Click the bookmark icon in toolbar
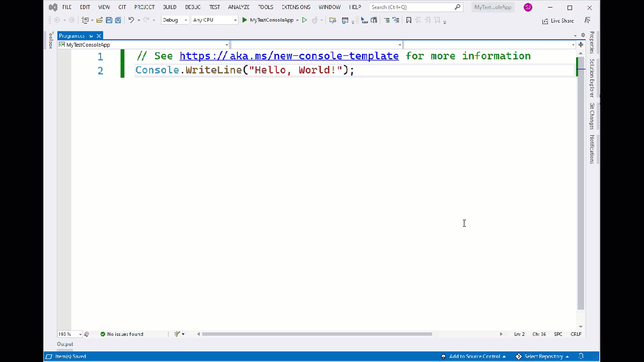 (409, 20)
